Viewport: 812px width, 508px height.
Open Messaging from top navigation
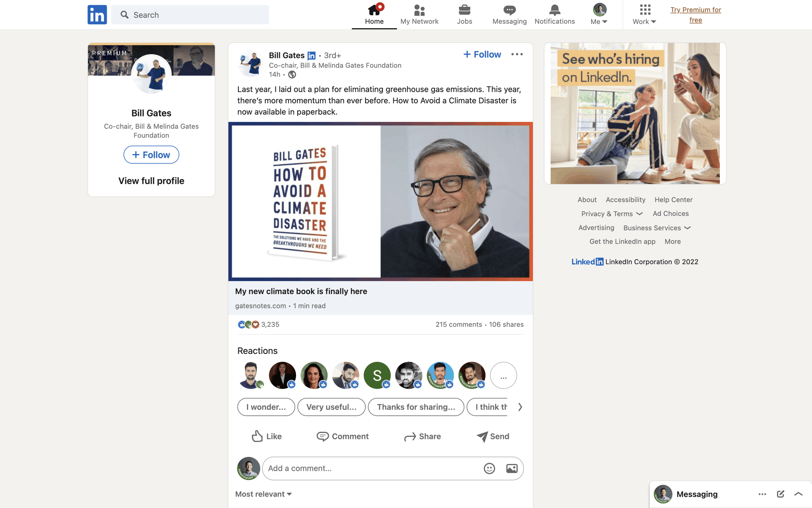click(x=509, y=15)
